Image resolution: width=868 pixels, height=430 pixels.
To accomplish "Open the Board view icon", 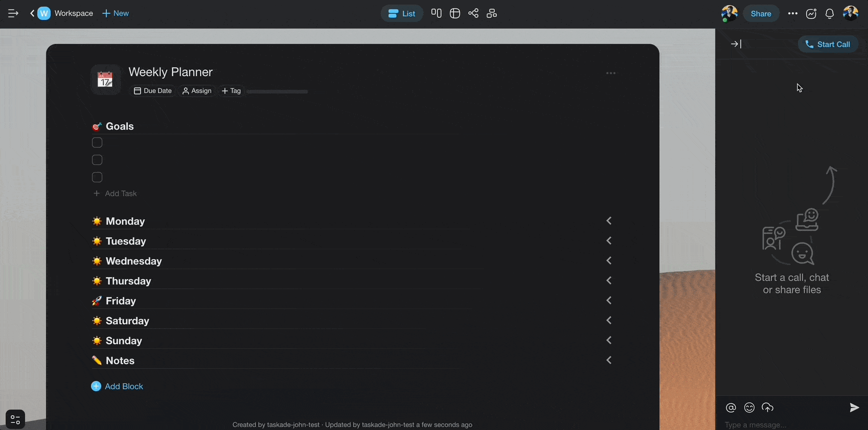I will pyautogui.click(x=436, y=13).
